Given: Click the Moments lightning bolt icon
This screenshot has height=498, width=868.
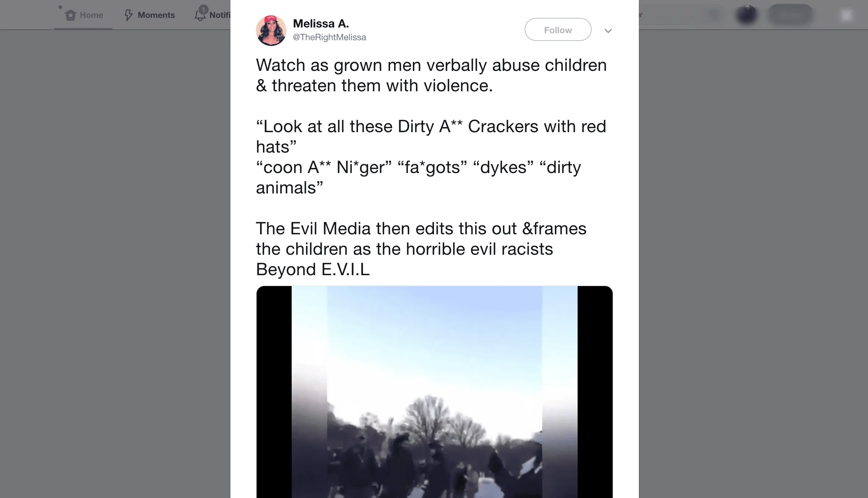Looking at the screenshot, I should [128, 15].
